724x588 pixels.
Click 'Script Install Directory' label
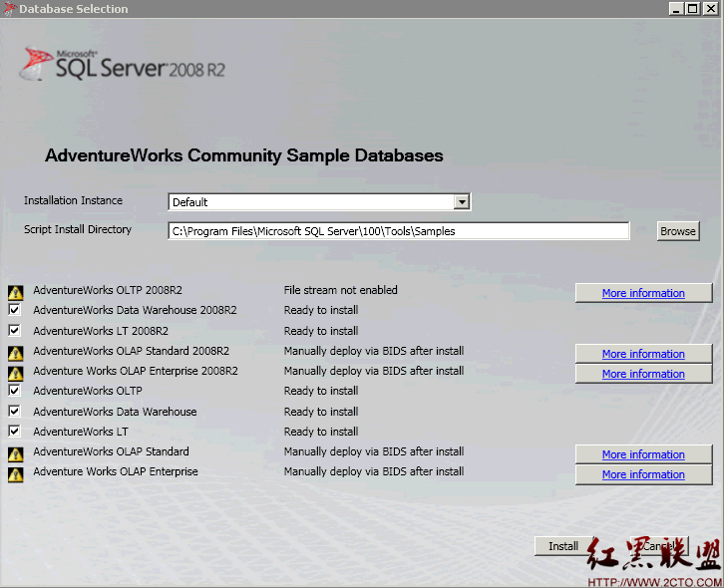tap(78, 229)
